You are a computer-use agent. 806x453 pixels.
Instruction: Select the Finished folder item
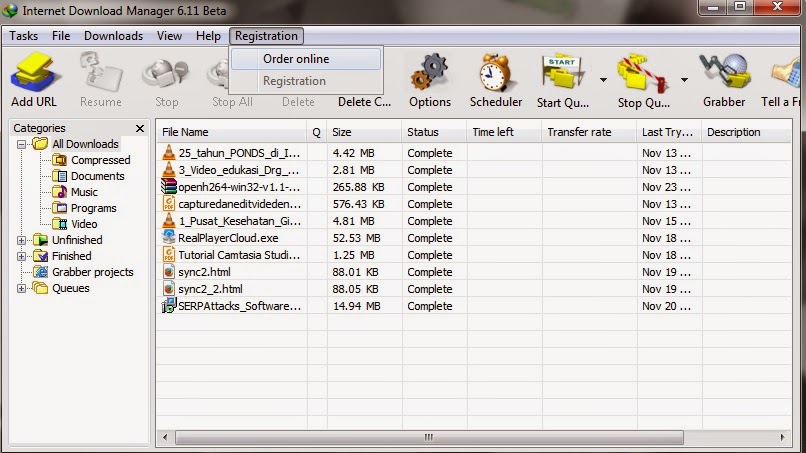tap(71, 256)
